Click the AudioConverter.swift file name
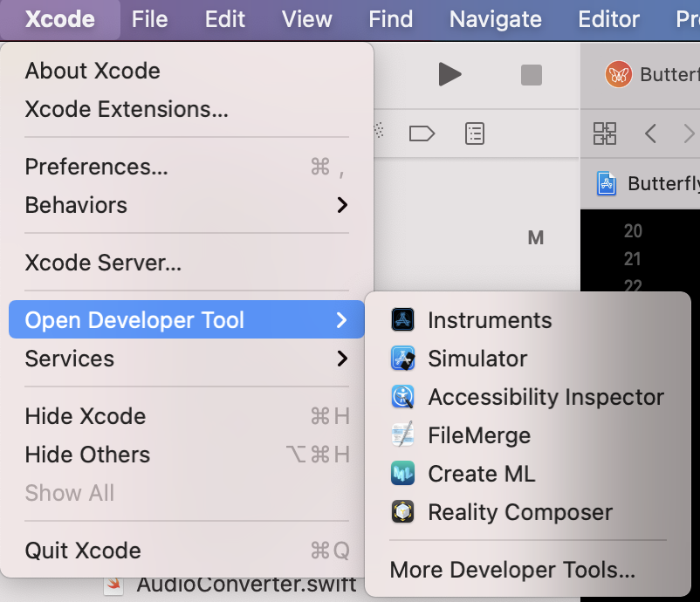 (x=246, y=585)
